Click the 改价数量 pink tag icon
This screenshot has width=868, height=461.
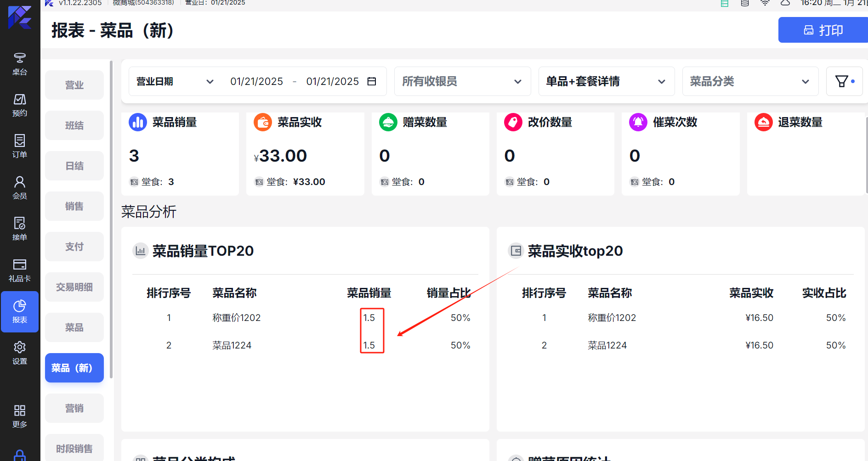513,122
